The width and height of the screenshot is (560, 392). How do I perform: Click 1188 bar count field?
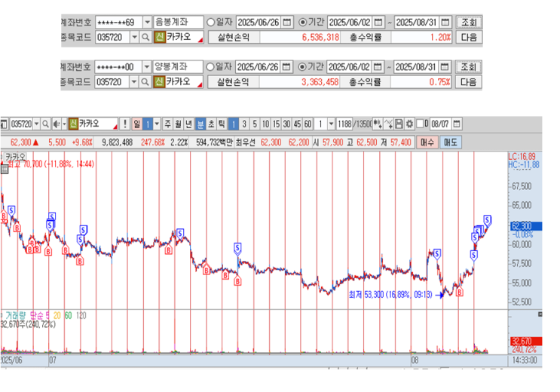click(x=344, y=124)
